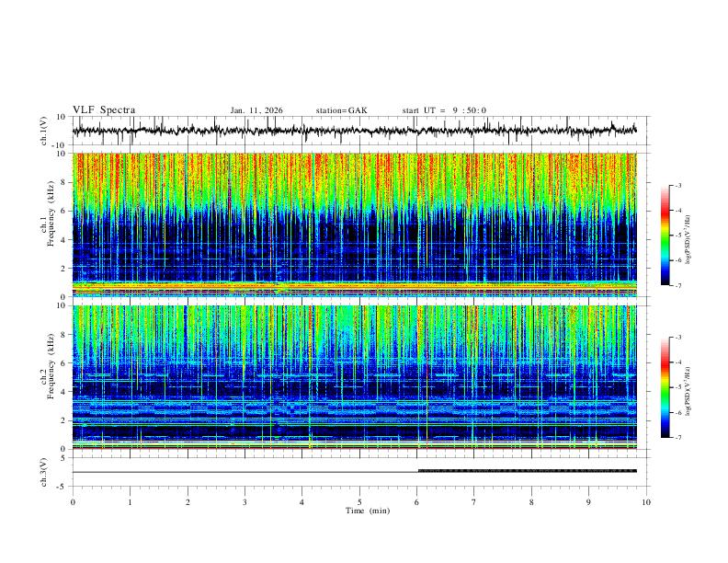This screenshot has width=728, height=563.
Task: Click the 'ch.3(V)' axis label
Action: (x=44, y=472)
